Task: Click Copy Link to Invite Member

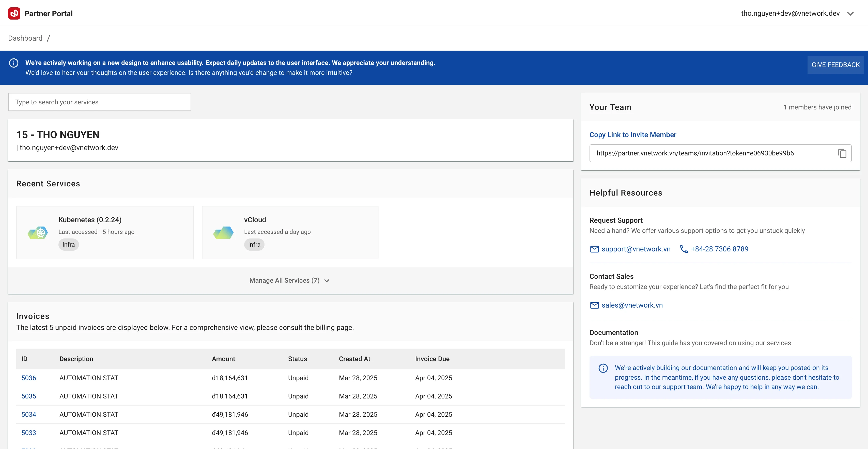Action: 632,135
